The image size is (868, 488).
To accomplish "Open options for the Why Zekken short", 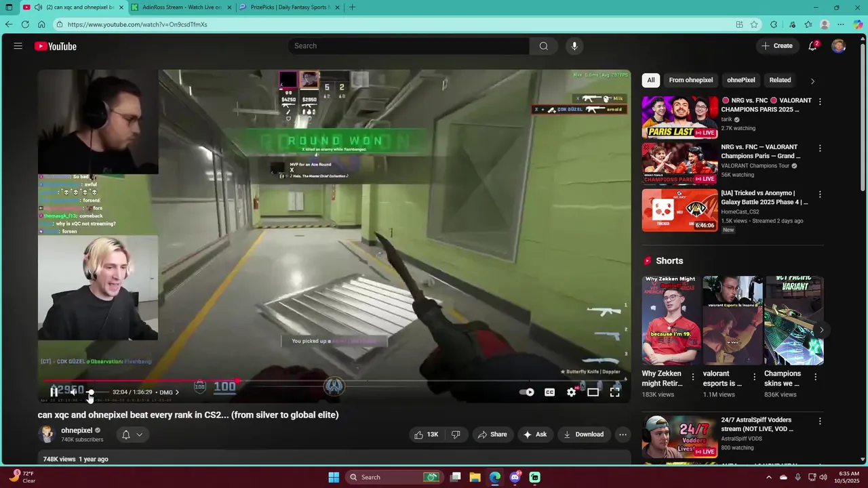I will 693,377.
